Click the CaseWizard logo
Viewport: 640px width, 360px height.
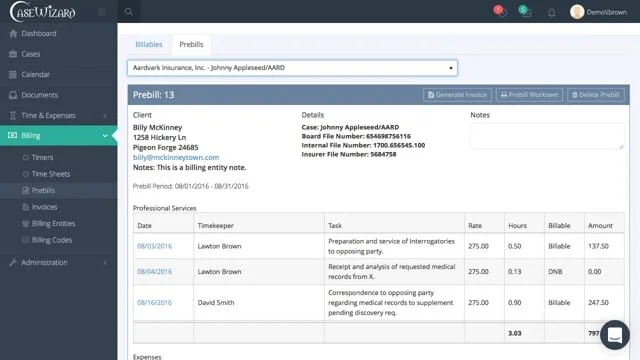(x=42, y=11)
